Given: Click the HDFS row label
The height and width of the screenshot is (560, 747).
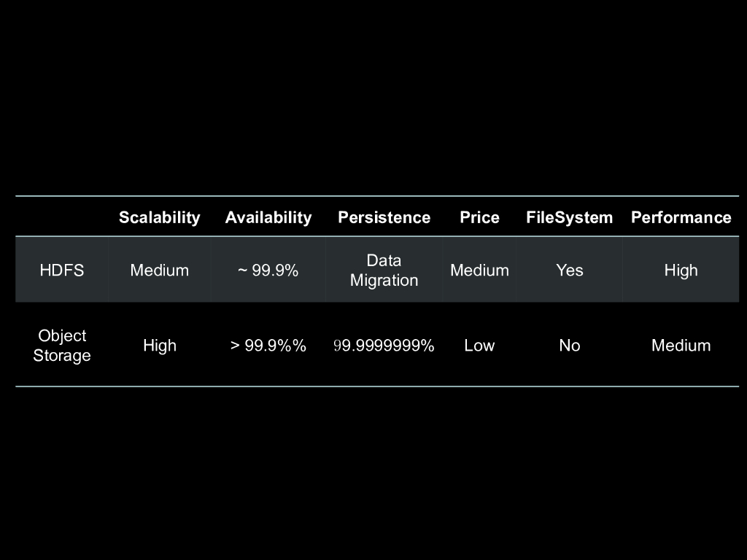Looking at the screenshot, I should 62,271.
